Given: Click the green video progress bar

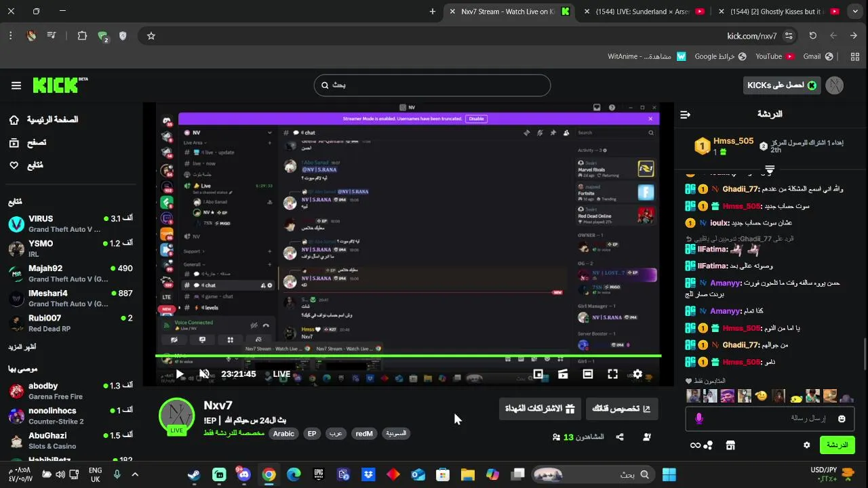Looking at the screenshot, I should 408,356.
